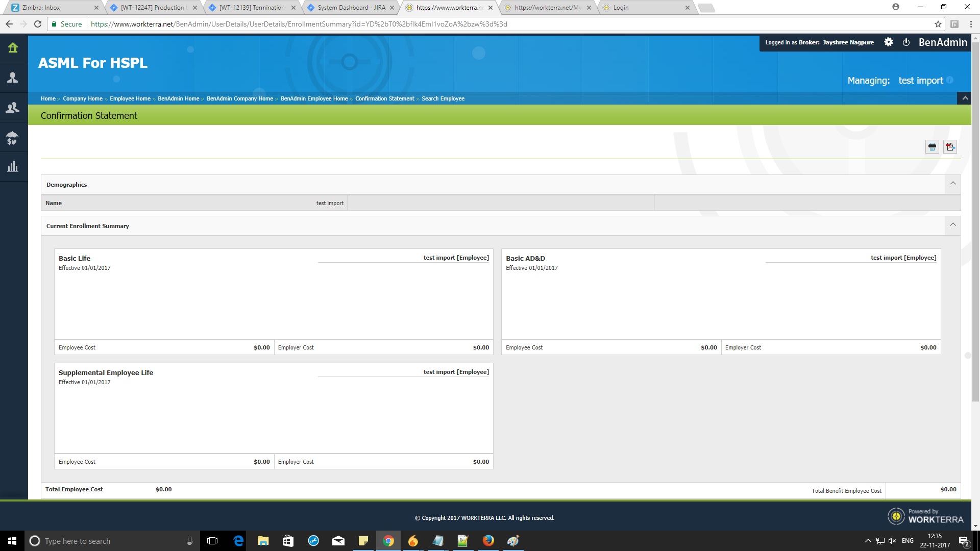Open settings gear in header
980x551 pixels.
pos(889,42)
